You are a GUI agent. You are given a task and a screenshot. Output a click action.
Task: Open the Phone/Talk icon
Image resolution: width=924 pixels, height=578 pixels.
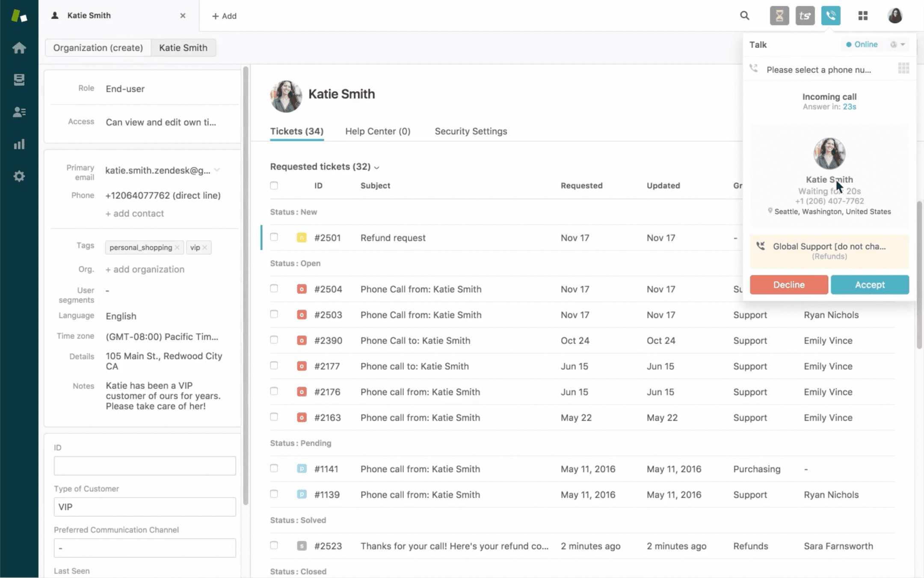click(832, 15)
